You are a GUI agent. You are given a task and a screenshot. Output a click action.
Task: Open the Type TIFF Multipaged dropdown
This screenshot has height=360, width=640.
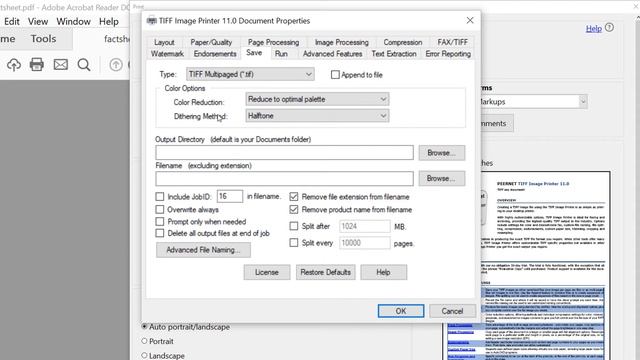(x=250, y=74)
